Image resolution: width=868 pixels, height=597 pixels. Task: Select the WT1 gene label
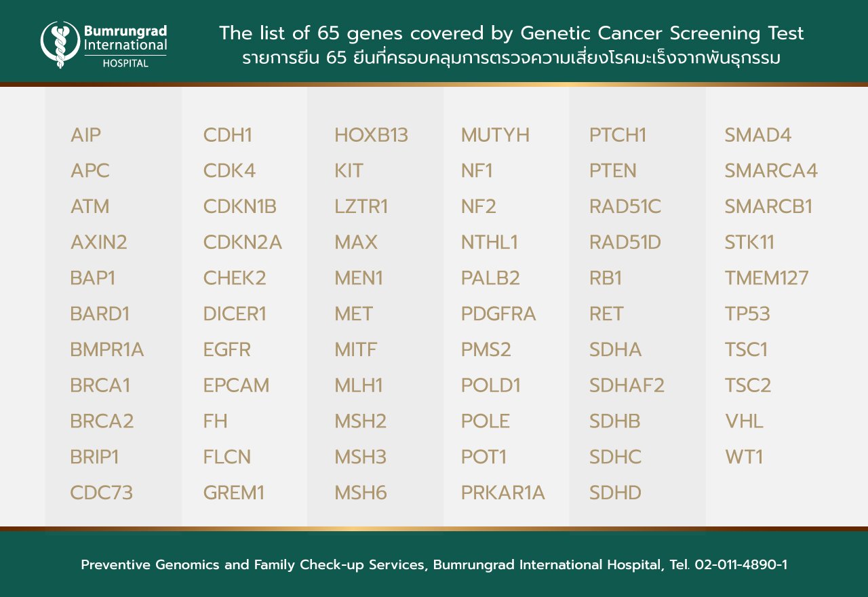pos(744,457)
